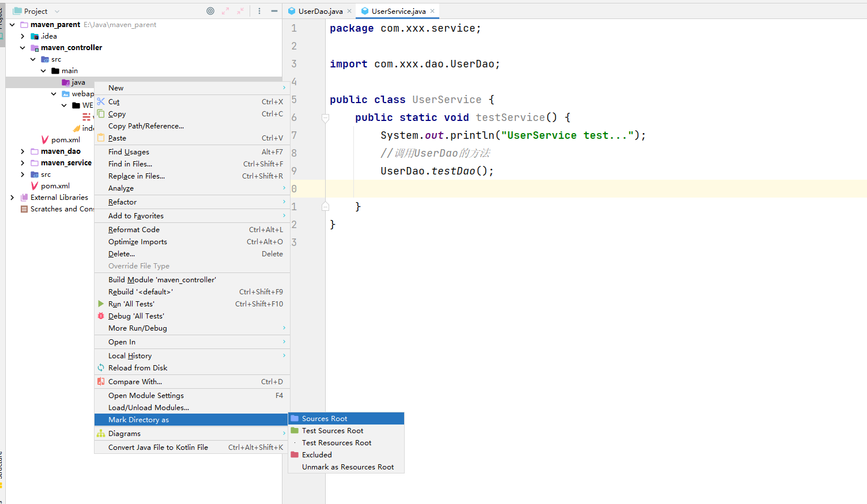The height and width of the screenshot is (504, 867).
Task: Expand the .idea folder
Action: point(22,36)
